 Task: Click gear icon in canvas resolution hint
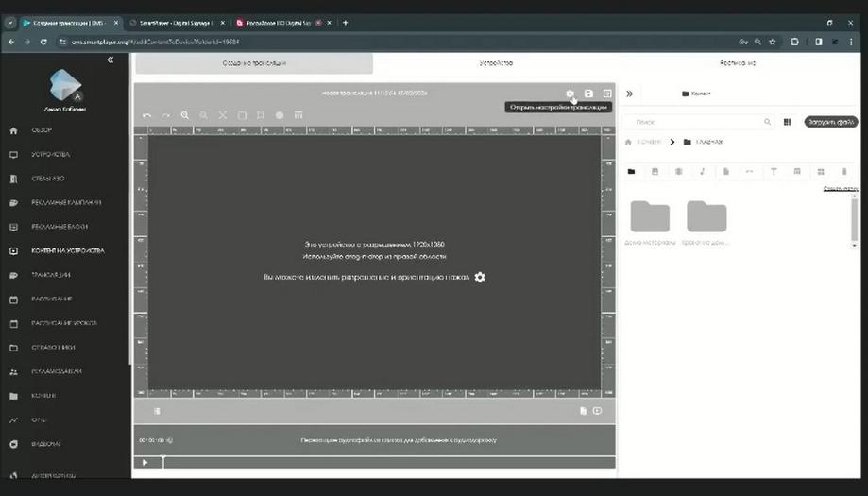coord(480,278)
